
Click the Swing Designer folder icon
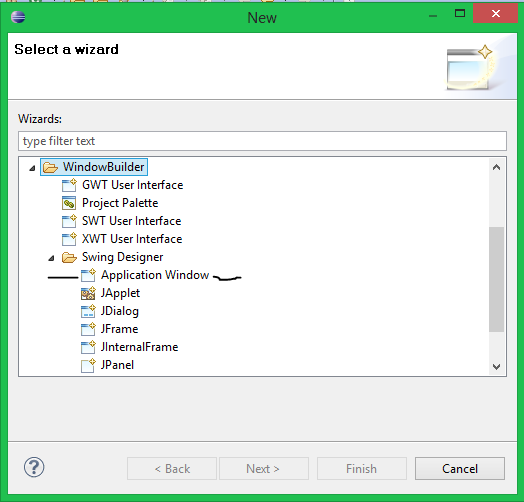(x=70, y=257)
